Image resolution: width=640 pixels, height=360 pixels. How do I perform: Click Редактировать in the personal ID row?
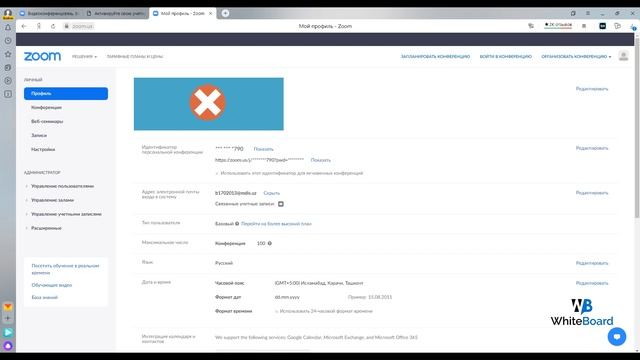pyautogui.click(x=591, y=148)
